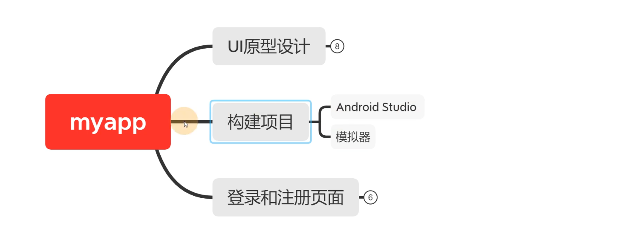
Task: Select the 登录和注册页面 topic node
Action: click(x=286, y=197)
